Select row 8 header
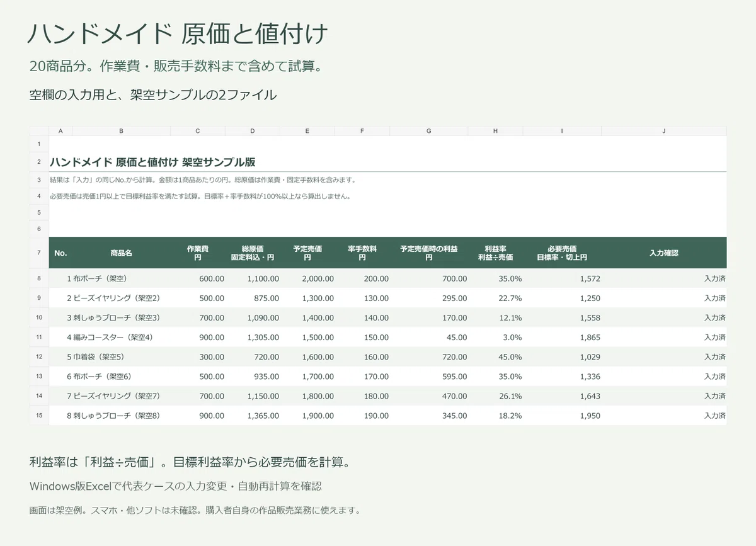The image size is (756, 546). coord(39,278)
